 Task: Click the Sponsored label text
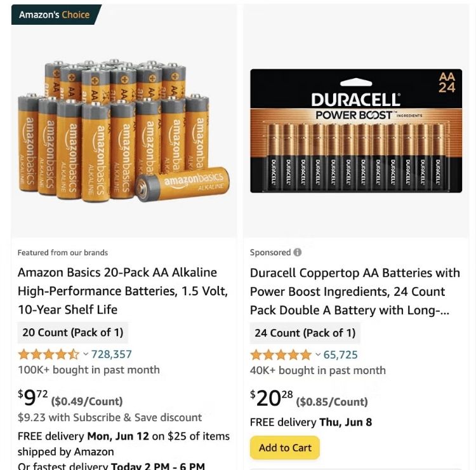click(x=270, y=252)
